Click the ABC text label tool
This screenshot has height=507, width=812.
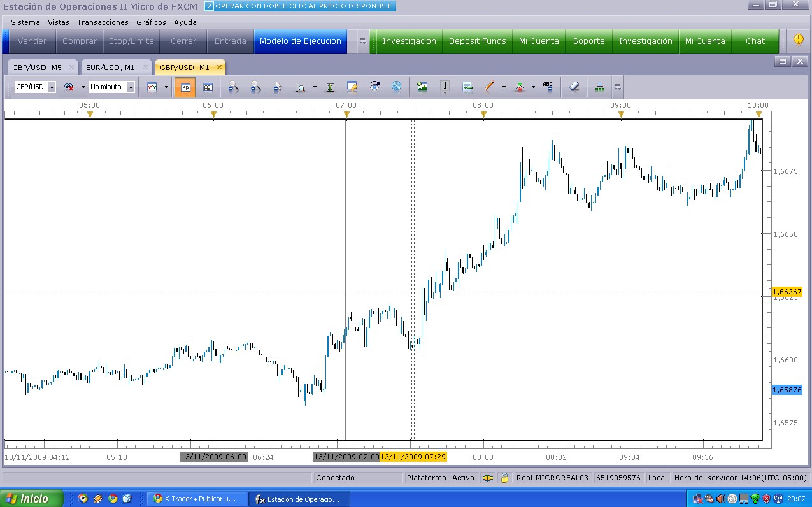coord(548,87)
